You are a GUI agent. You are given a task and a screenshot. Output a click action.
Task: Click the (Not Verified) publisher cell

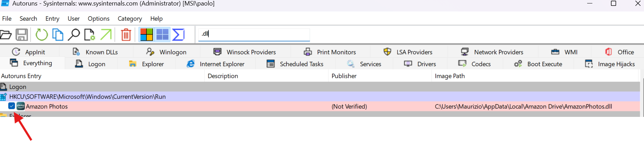[x=349, y=107]
